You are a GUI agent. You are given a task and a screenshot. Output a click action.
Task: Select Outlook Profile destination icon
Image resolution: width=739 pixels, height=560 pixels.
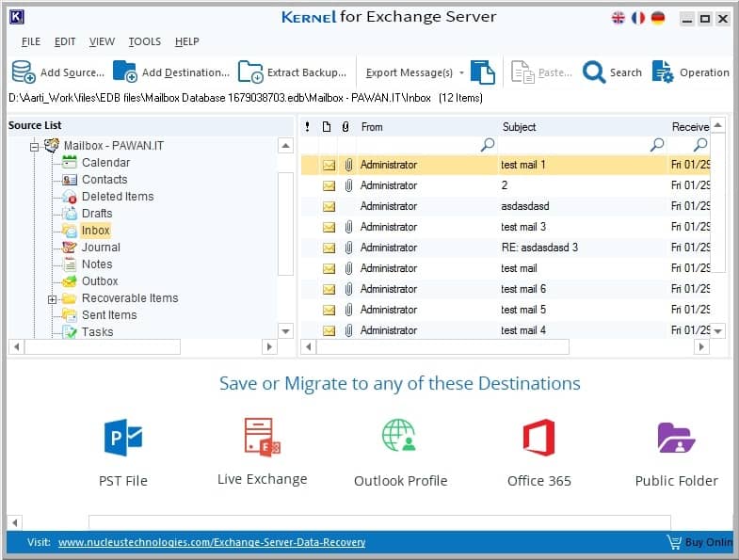[x=399, y=435]
